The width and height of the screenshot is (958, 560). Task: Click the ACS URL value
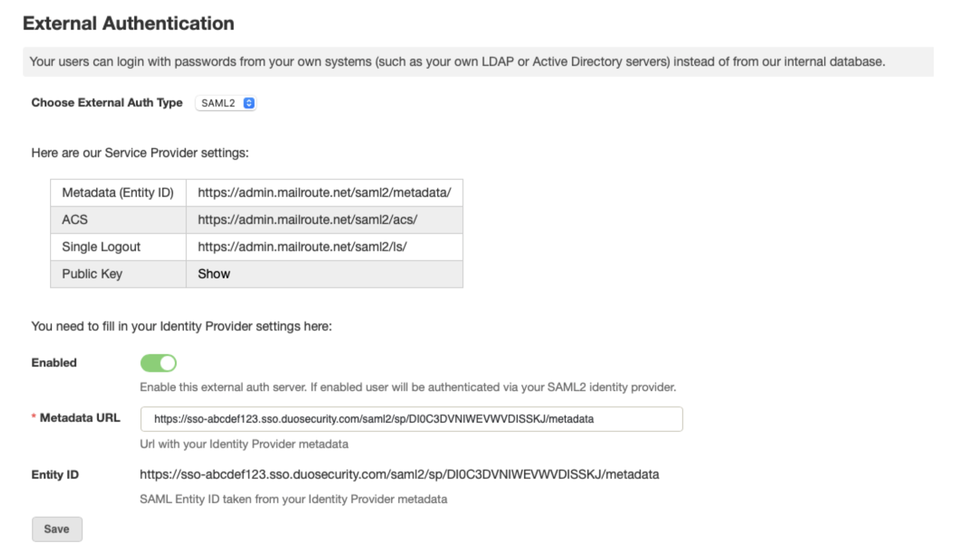click(308, 220)
